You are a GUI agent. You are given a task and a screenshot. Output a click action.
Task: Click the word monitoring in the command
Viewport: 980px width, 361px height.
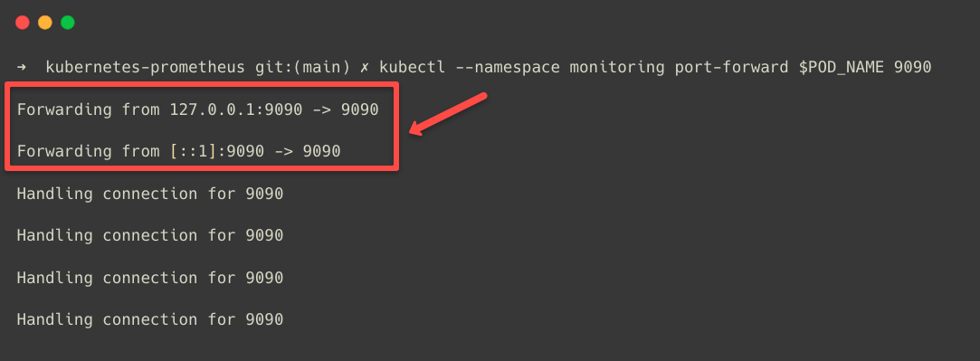pyautogui.click(x=617, y=68)
